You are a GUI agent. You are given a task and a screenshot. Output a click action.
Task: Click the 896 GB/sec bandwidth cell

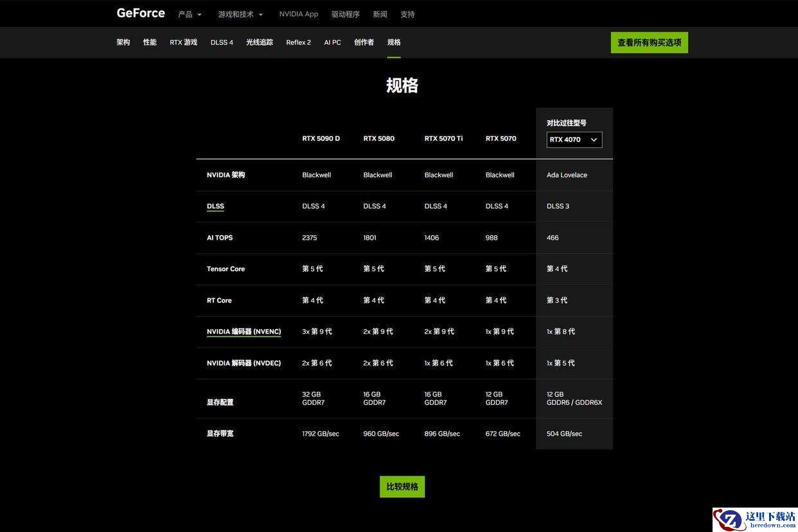(442, 434)
